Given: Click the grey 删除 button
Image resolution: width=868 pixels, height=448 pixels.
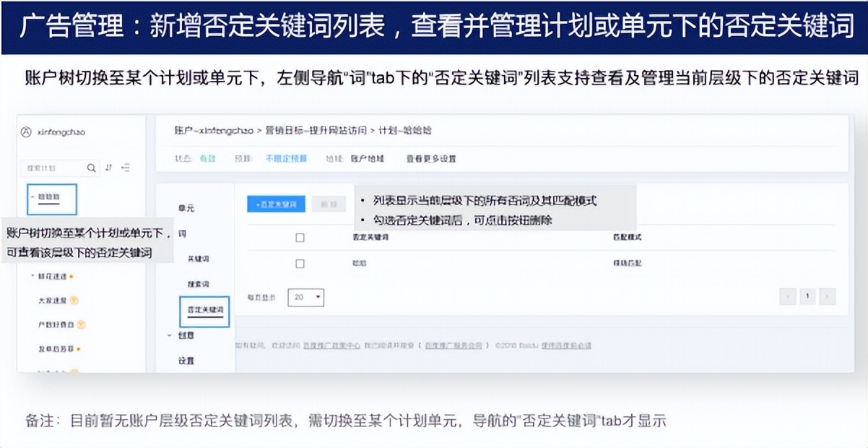Looking at the screenshot, I should (328, 204).
